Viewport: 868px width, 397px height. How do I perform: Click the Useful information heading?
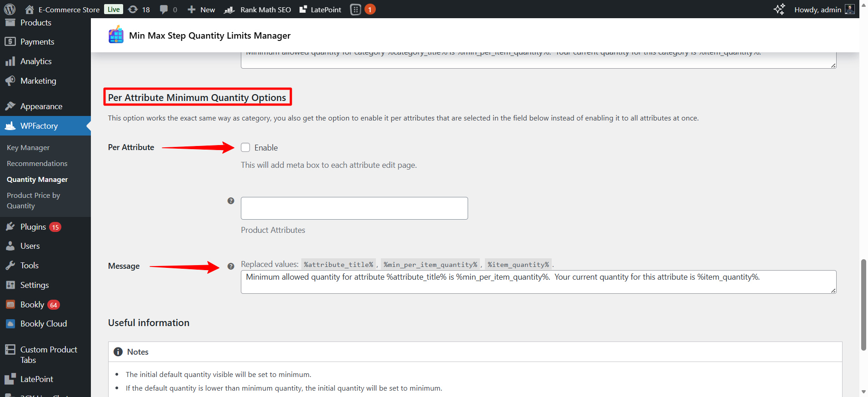click(149, 323)
